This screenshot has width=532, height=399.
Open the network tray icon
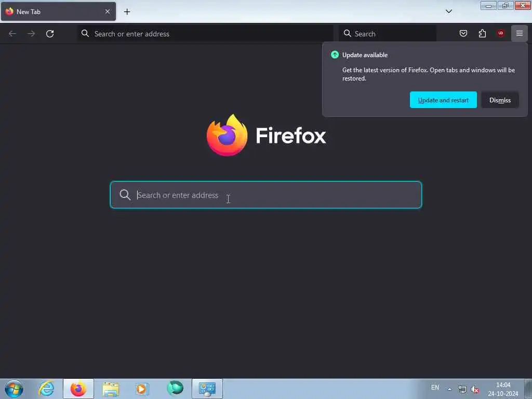pyautogui.click(x=462, y=389)
